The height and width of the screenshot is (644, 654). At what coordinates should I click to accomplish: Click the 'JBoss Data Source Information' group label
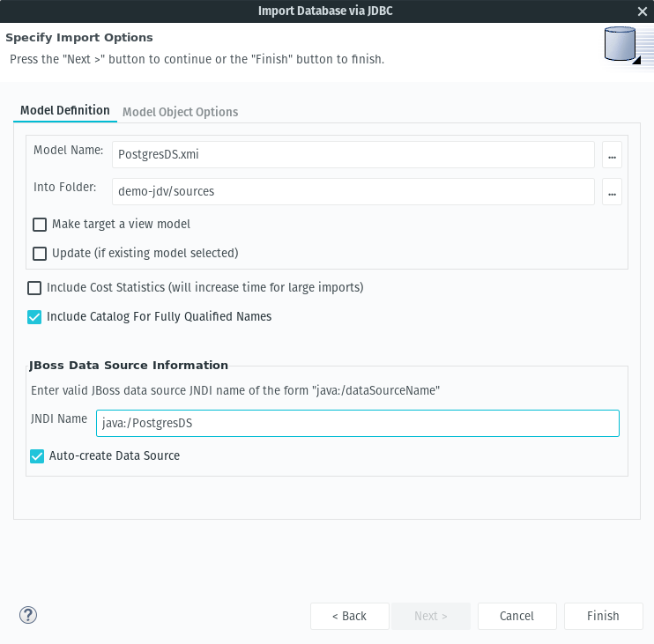[x=129, y=365]
